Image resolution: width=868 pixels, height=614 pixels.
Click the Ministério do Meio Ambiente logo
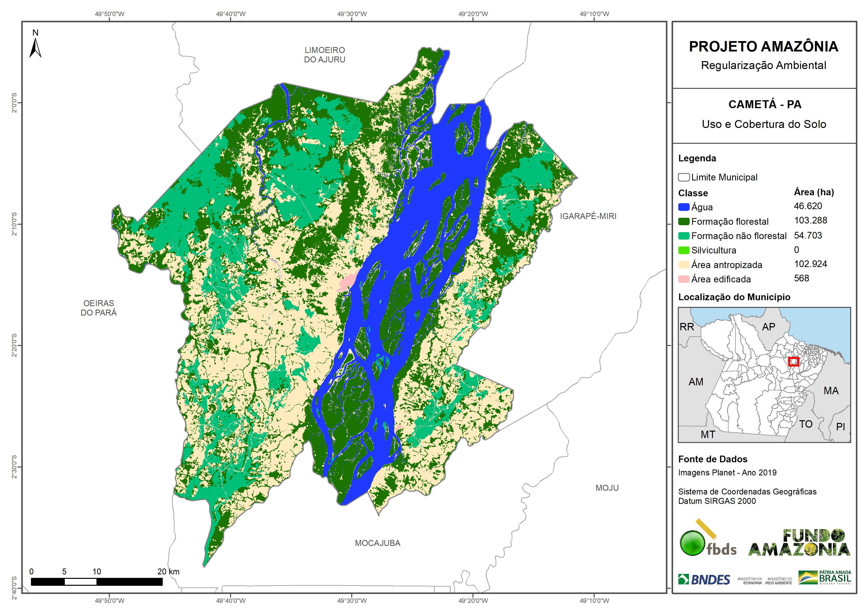click(x=778, y=581)
